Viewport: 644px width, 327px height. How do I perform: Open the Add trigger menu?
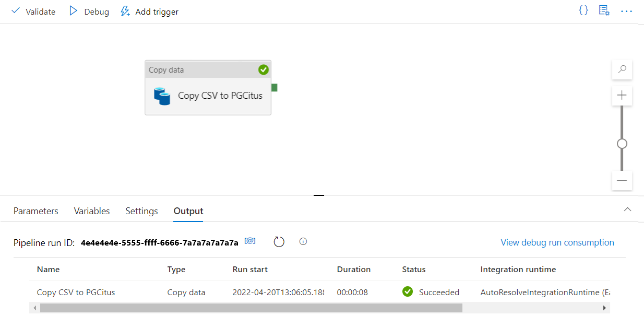(149, 11)
